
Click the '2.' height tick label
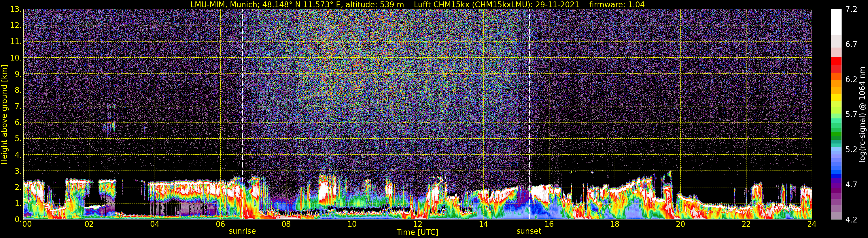18,187
